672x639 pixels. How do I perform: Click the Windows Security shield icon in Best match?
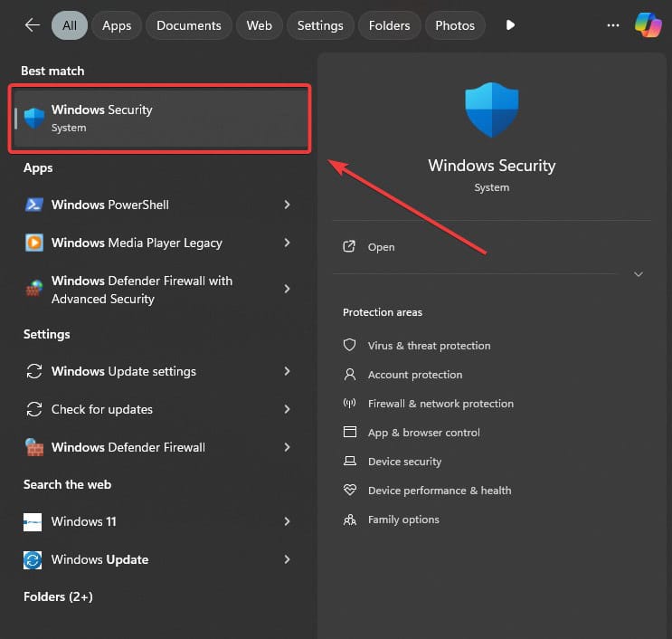[x=33, y=118]
